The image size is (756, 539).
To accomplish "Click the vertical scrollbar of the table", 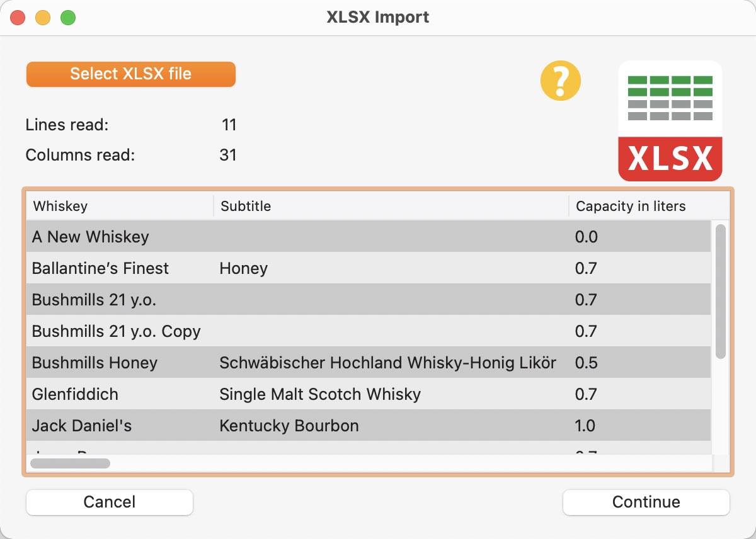I will pos(721,292).
